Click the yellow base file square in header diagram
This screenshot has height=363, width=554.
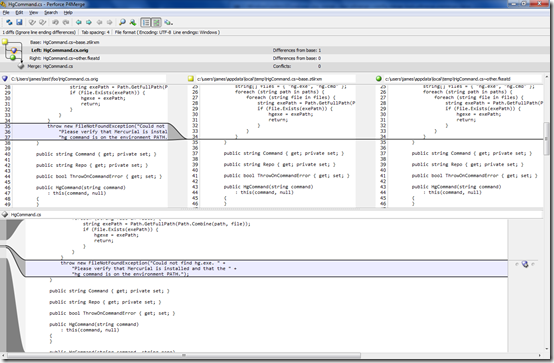tap(5, 42)
